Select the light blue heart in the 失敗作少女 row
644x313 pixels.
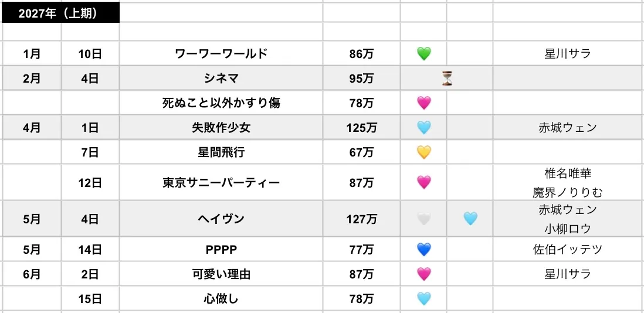pyautogui.click(x=423, y=128)
